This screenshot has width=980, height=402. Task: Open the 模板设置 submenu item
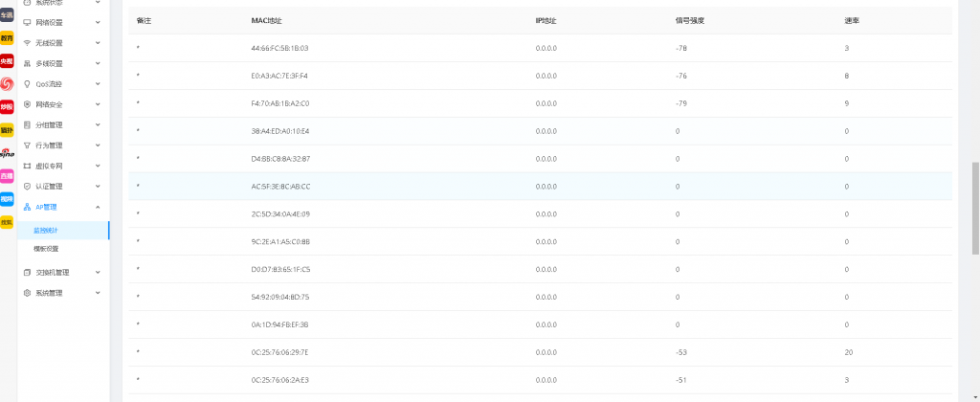[x=46, y=249]
